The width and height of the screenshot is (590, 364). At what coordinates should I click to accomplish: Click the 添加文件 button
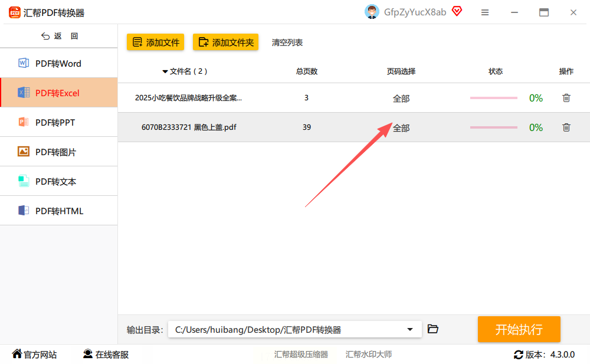click(155, 42)
